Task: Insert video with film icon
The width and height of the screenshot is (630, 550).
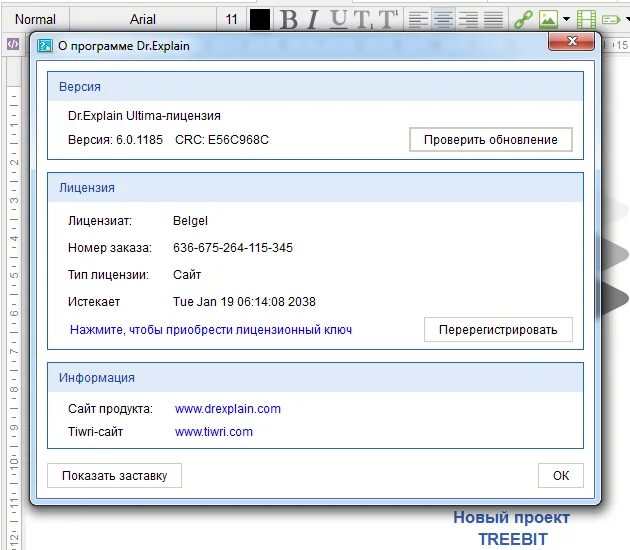Action: tap(586, 19)
